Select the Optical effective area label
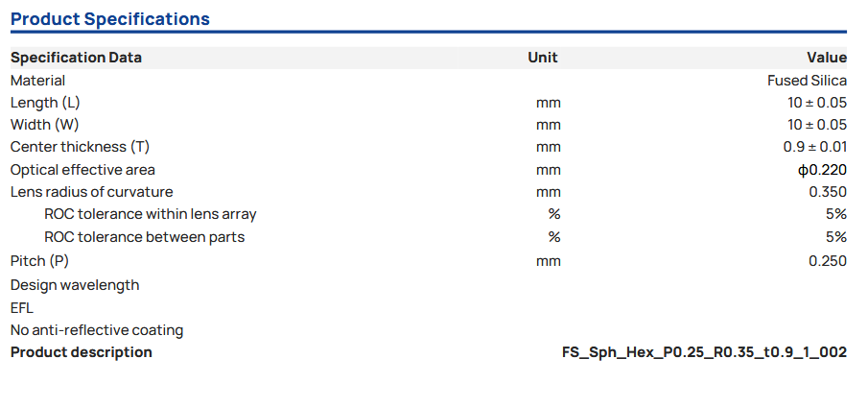Screen dimensions: 868x407 pyautogui.click(x=82, y=170)
